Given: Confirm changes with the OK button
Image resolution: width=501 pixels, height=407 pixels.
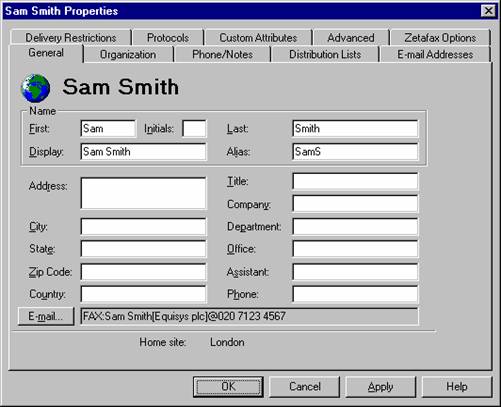Looking at the screenshot, I should (x=228, y=387).
